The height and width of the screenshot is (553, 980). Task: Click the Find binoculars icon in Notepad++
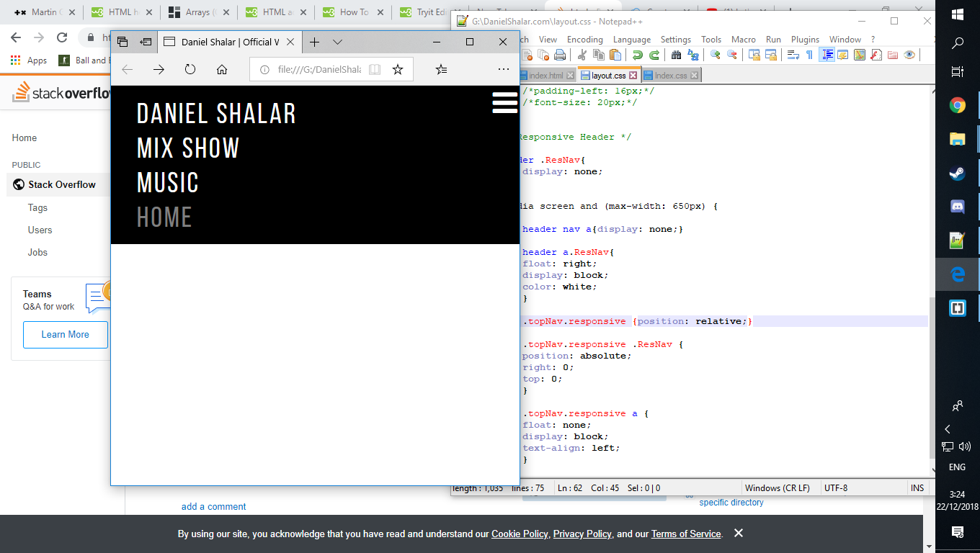pos(676,55)
